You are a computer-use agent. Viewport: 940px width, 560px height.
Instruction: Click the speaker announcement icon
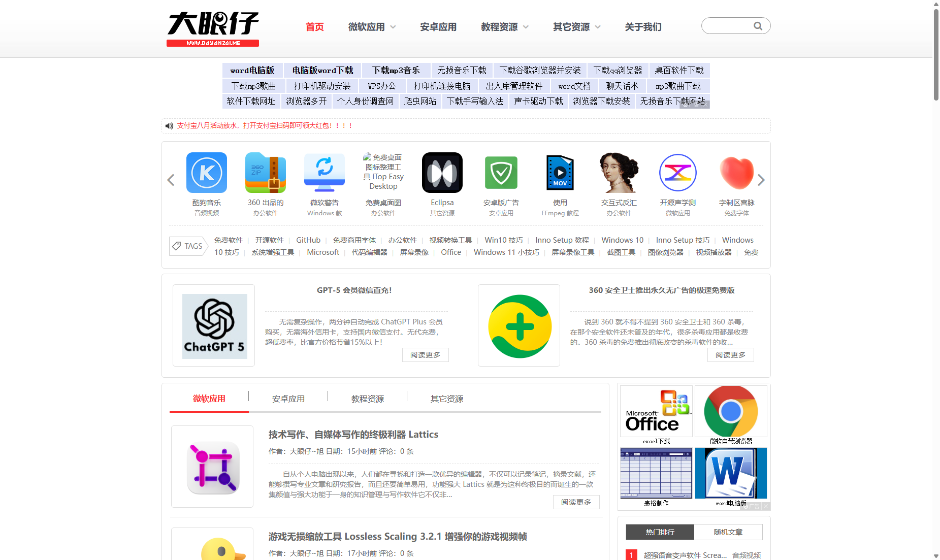coord(170,126)
